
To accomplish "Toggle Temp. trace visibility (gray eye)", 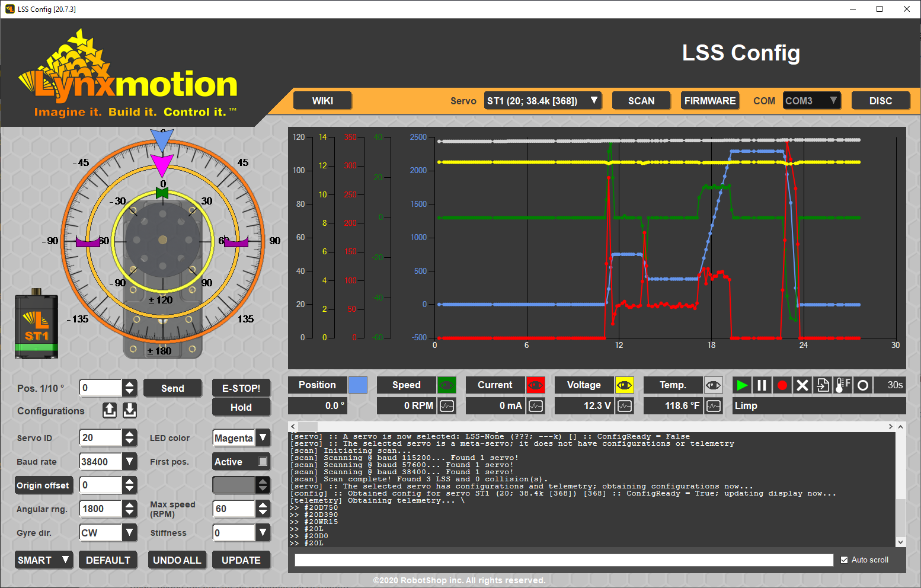I will pos(714,385).
